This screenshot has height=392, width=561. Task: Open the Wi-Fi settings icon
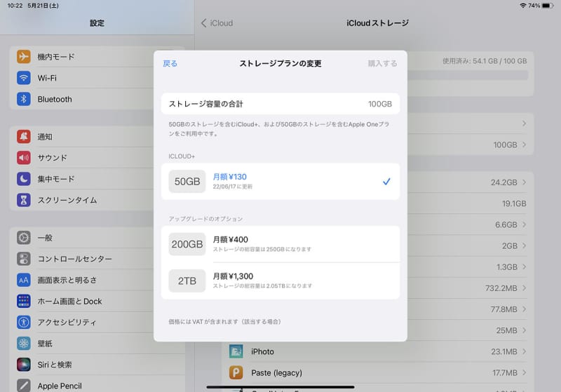click(x=24, y=78)
